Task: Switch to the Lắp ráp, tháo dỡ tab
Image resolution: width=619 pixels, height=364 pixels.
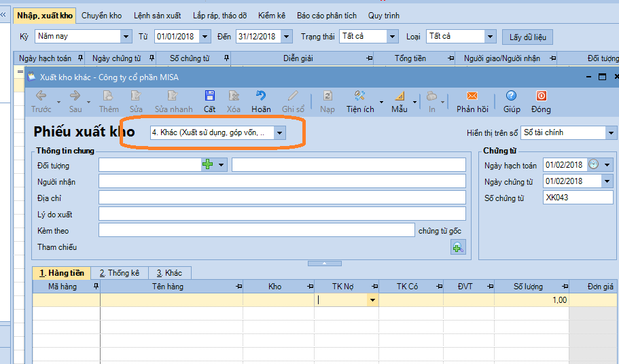Action: (220, 16)
